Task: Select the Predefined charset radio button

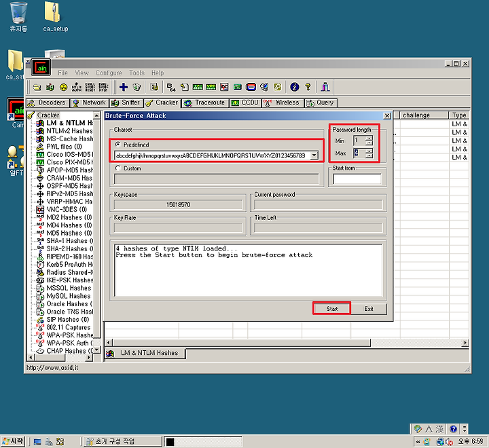Action: (118, 145)
